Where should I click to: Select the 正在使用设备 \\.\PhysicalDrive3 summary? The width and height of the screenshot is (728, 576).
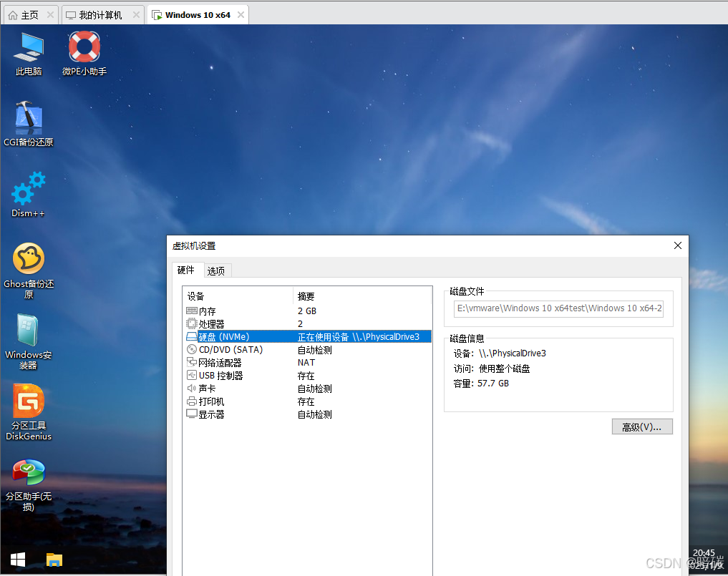click(359, 337)
